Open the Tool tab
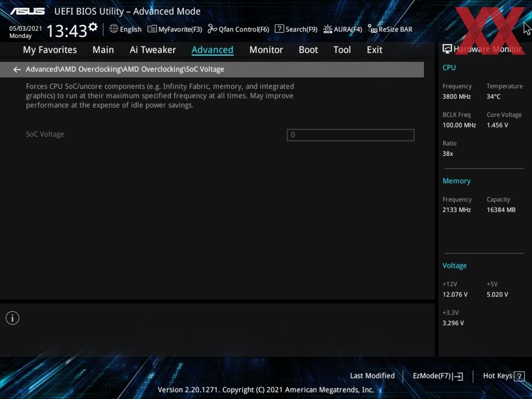The width and height of the screenshot is (532, 399). 342,50
